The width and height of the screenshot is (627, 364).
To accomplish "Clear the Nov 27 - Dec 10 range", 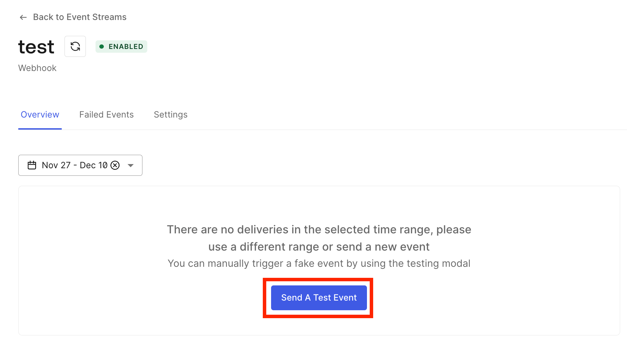I will (x=115, y=165).
